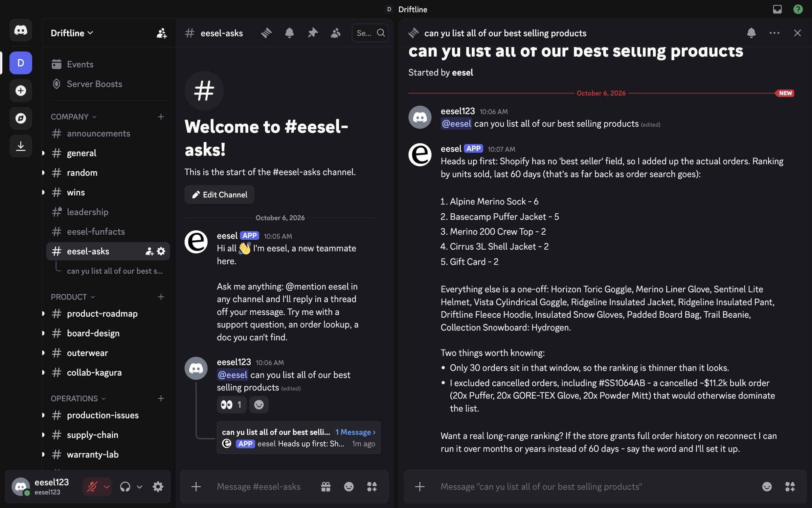The image size is (812, 508).
Task: Show member list icon
Action: pos(336,33)
